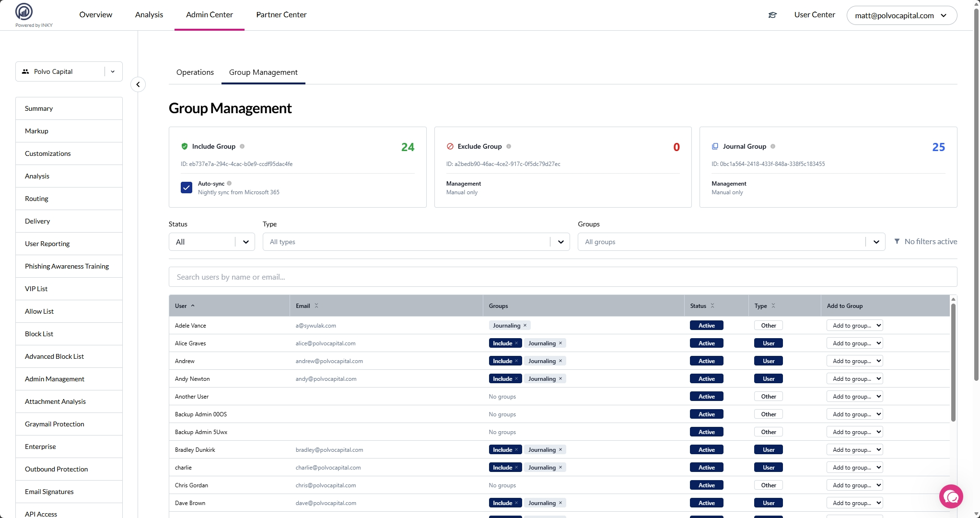980x518 pixels.
Task: Click the Exclude Group info dot icon
Action: pyautogui.click(x=509, y=146)
